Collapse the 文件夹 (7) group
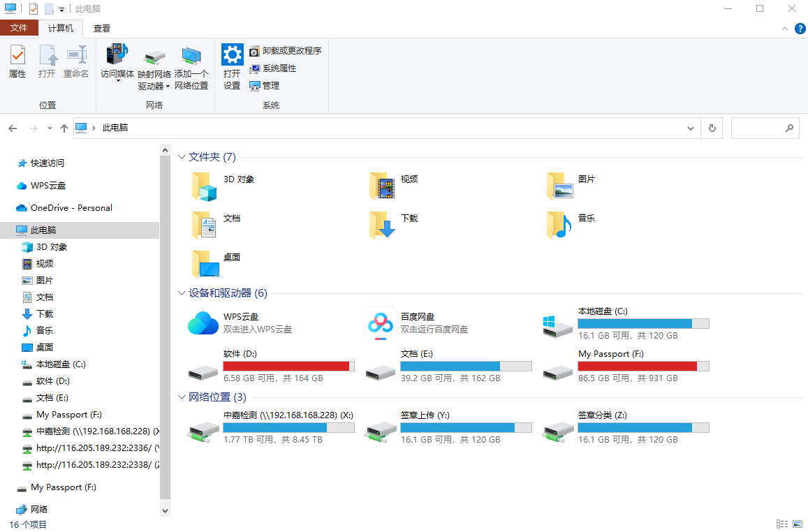 coord(182,158)
